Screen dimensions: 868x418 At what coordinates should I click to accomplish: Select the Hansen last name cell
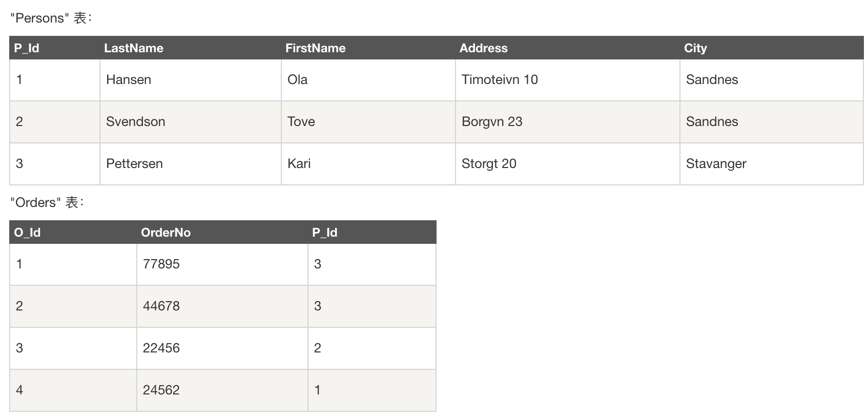click(x=129, y=80)
